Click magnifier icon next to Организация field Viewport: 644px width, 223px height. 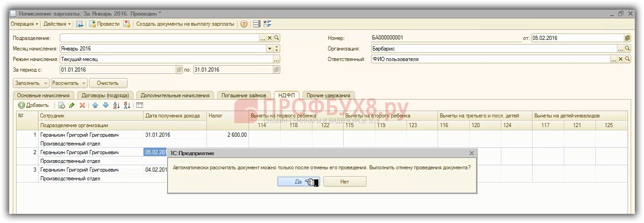tap(627, 49)
